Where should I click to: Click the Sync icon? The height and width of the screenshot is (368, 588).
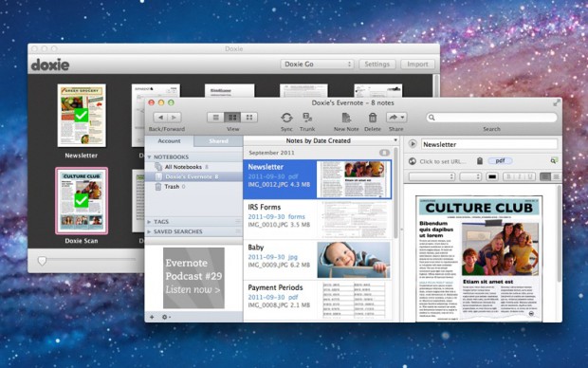coord(286,118)
